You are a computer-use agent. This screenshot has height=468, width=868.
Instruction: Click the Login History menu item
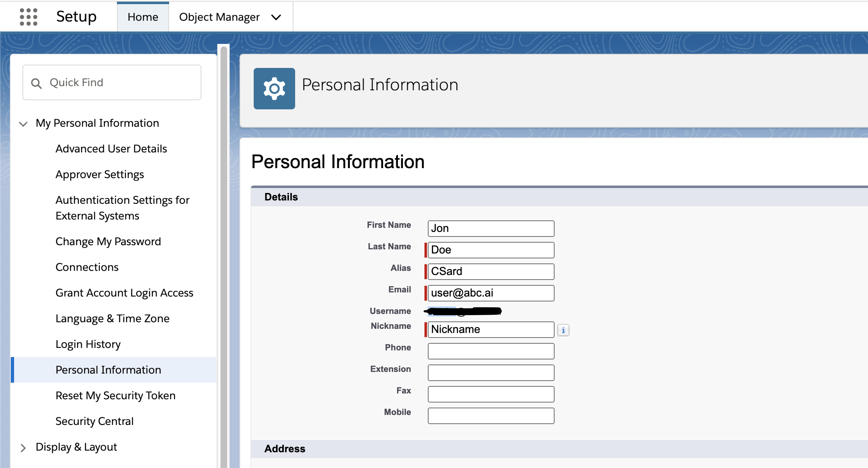point(87,344)
